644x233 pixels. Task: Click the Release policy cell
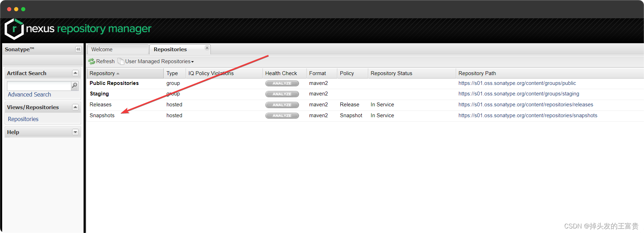pos(350,105)
